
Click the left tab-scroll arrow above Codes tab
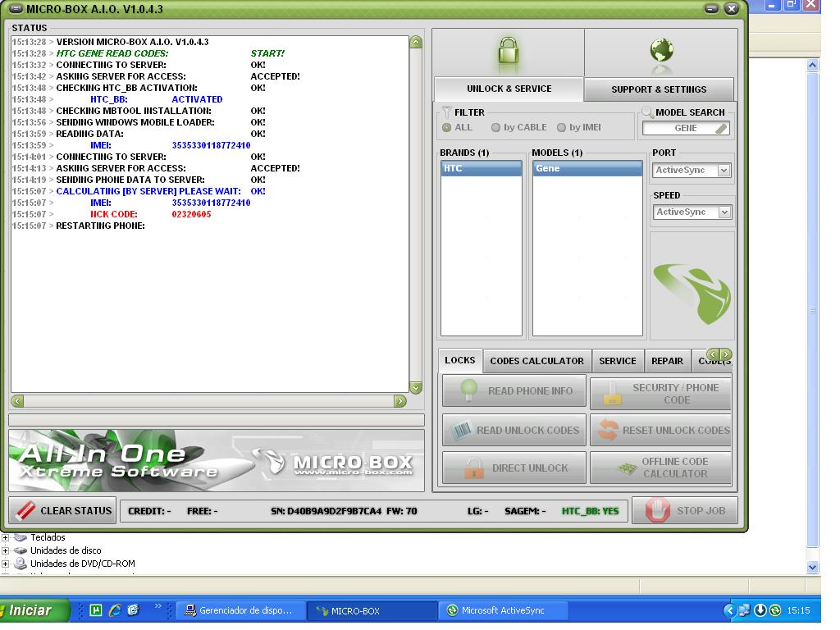713,354
